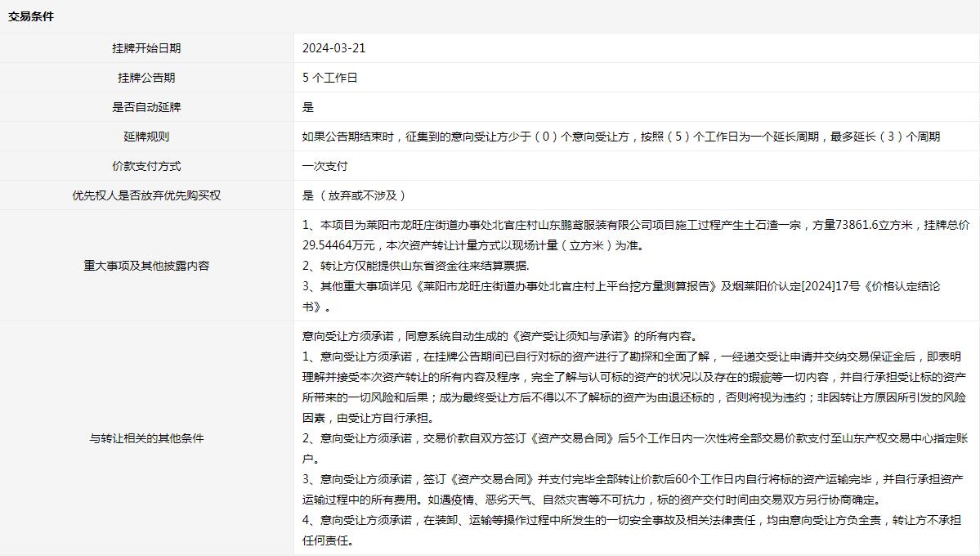Click the value 是（放弃或不涉及）
Image resolution: width=980 pixels, height=556 pixels.
click(x=354, y=195)
